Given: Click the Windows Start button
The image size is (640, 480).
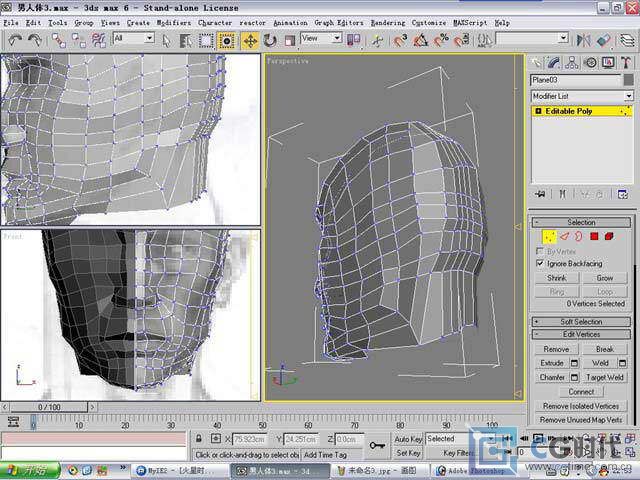Looking at the screenshot, I should (x=31, y=471).
